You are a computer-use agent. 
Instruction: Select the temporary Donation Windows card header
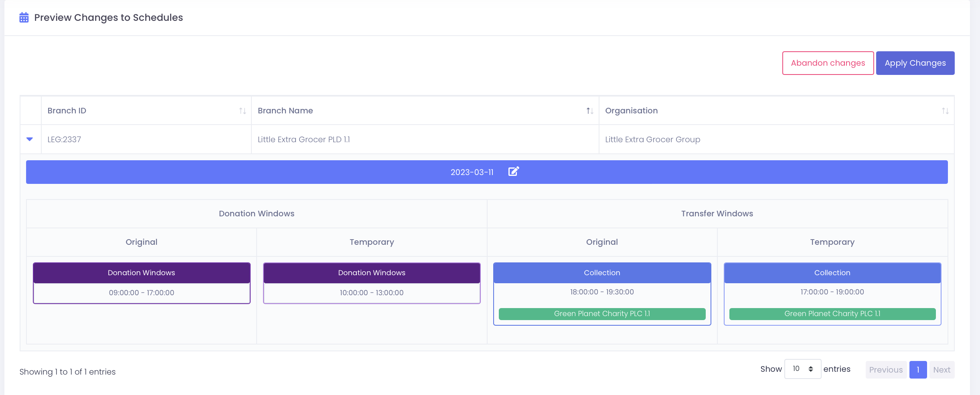click(372, 273)
